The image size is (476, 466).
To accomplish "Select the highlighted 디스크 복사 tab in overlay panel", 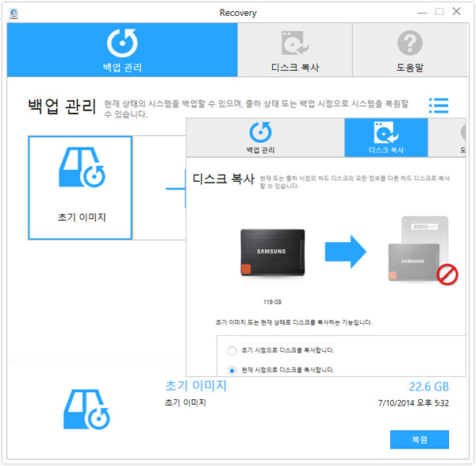I will [386, 137].
